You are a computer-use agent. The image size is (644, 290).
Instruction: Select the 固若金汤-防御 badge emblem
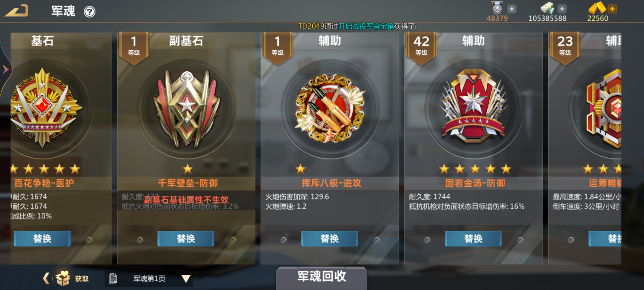pyautogui.click(x=474, y=107)
